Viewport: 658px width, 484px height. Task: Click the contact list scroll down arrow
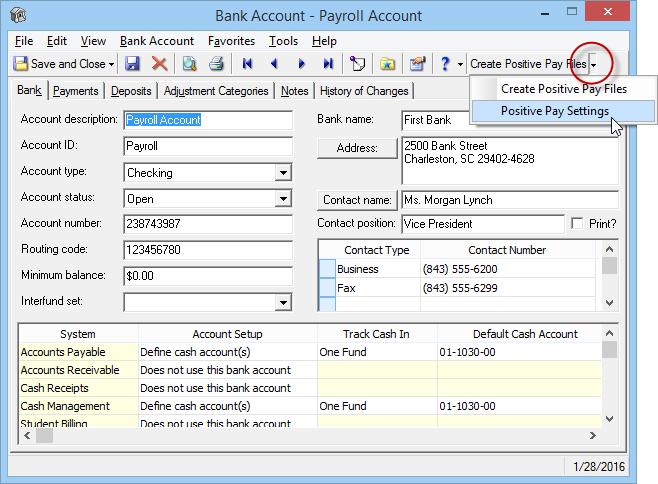(610, 303)
